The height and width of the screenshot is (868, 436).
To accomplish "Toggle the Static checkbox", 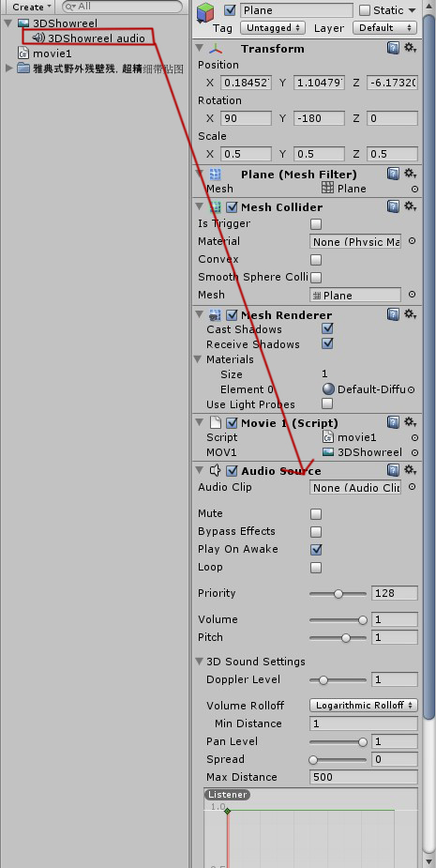I will 365,10.
